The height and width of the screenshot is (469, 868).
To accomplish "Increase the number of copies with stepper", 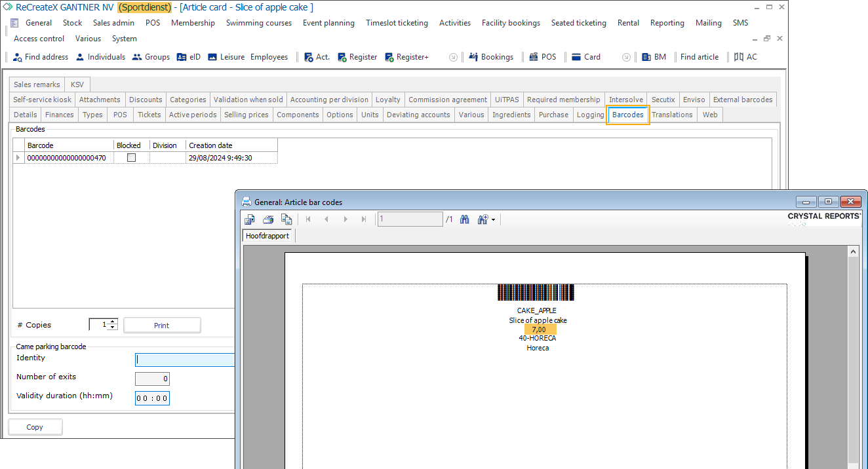I will [113, 322].
